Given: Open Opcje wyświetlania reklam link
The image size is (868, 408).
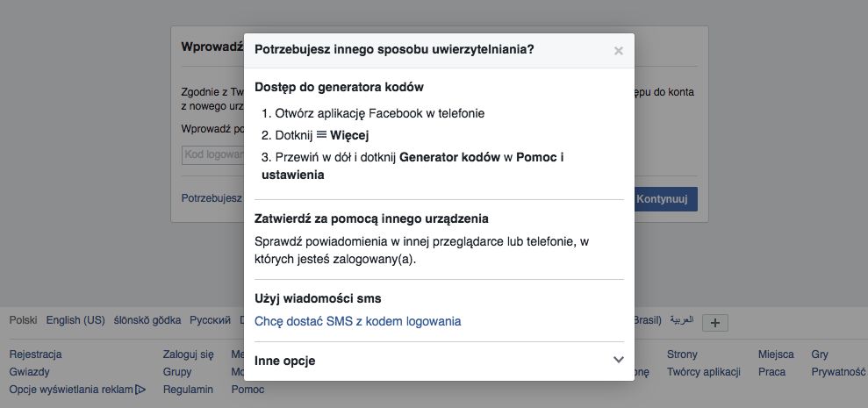Looking at the screenshot, I should click(70, 390).
